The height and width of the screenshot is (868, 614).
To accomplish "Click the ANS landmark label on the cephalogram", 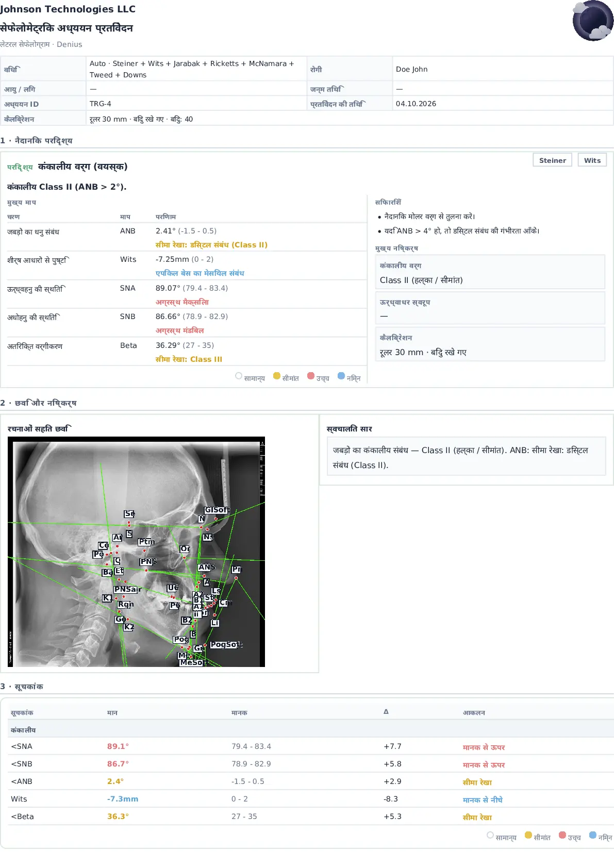I will tap(206, 567).
